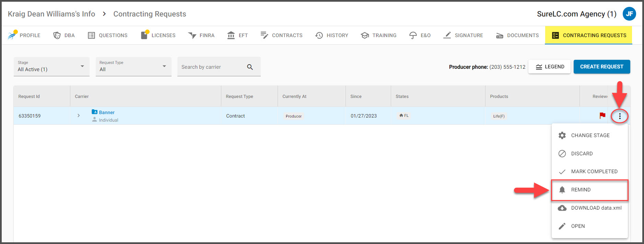Open the PROFILE tab
Screen dimensions: 644x244
tap(24, 35)
